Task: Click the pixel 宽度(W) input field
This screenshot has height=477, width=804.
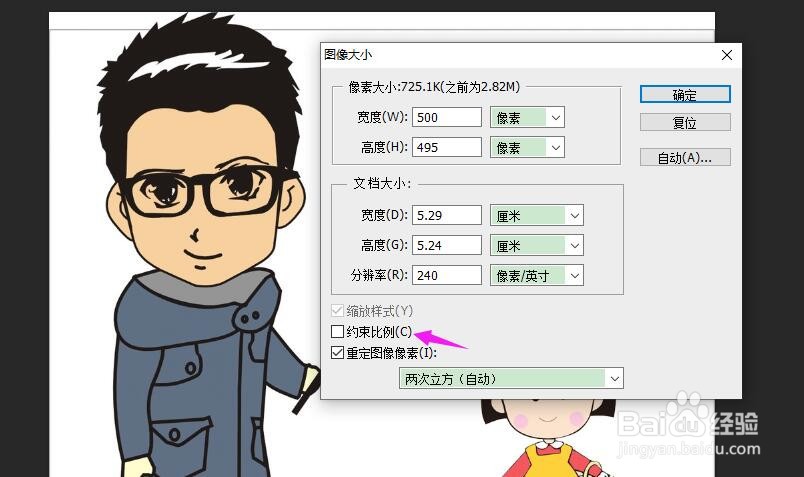Action: point(447,117)
